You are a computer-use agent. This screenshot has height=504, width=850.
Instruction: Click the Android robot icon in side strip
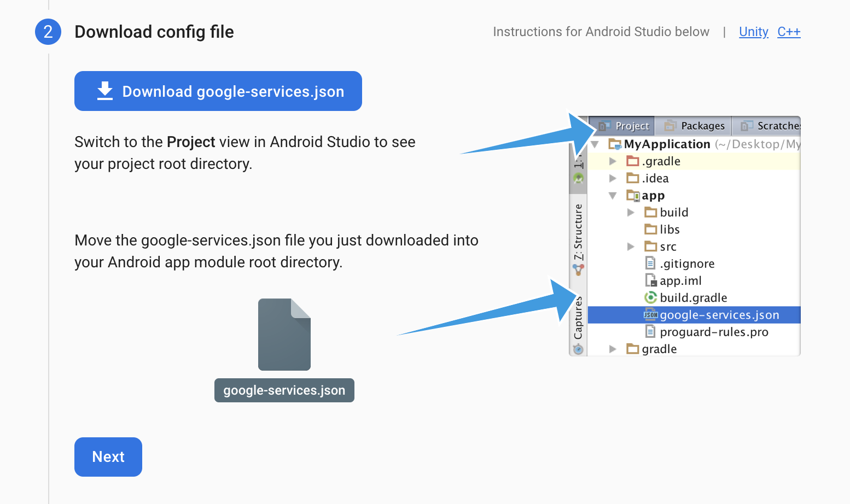point(578,178)
